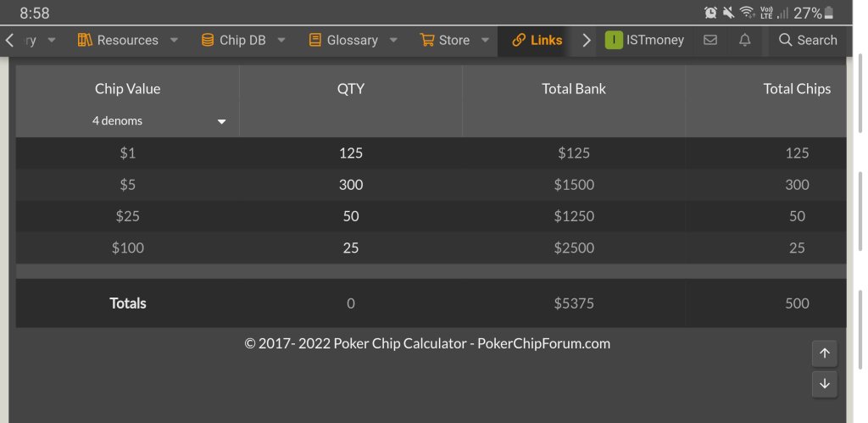Click the scroll-to-bottom arrow button

(x=824, y=383)
